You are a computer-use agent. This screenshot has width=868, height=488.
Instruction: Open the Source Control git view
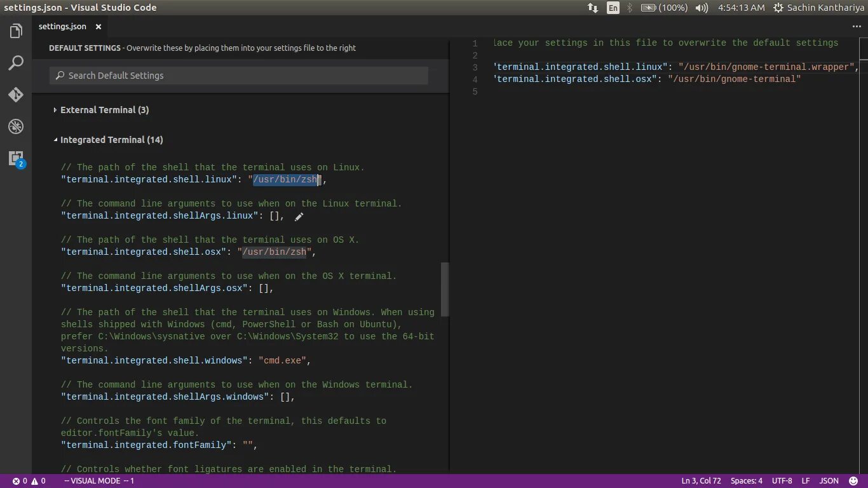coord(16,95)
